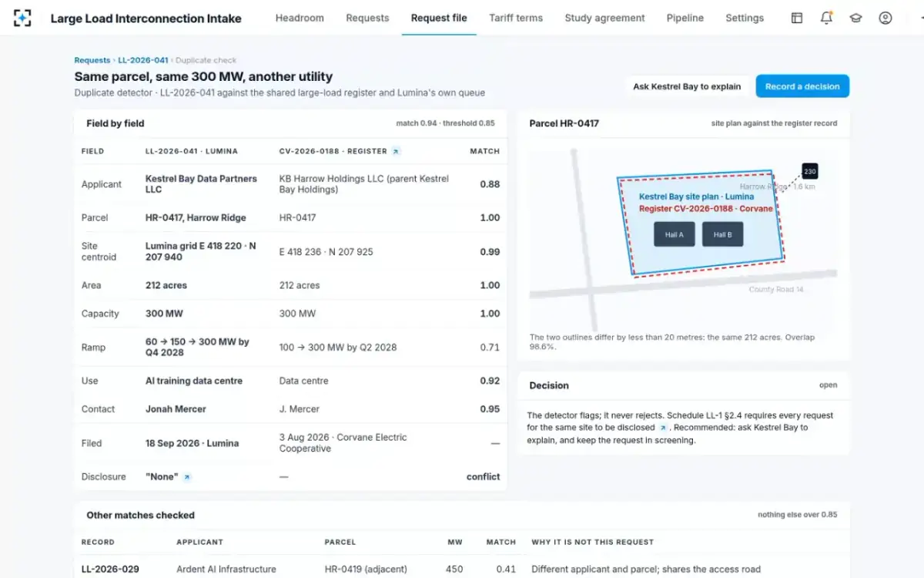
Task: Click the "J. Mercer" register cell
Action: (x=300, y=409)
